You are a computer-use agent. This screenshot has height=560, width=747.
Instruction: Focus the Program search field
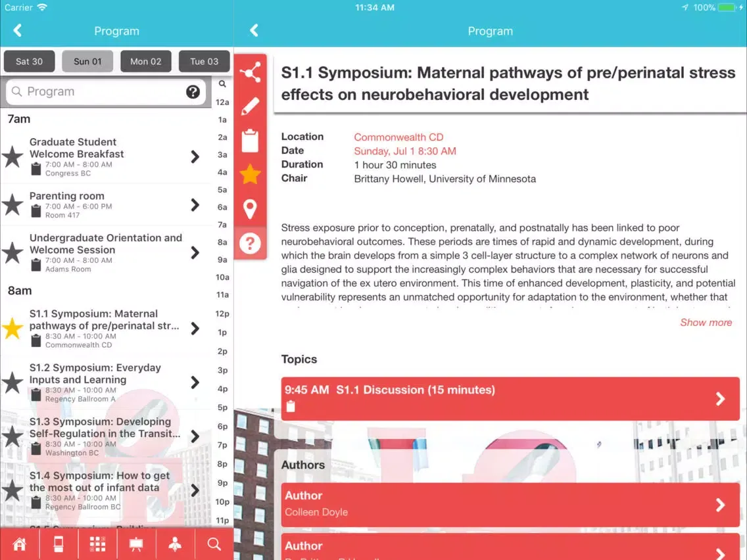click(x=106, y=91)
